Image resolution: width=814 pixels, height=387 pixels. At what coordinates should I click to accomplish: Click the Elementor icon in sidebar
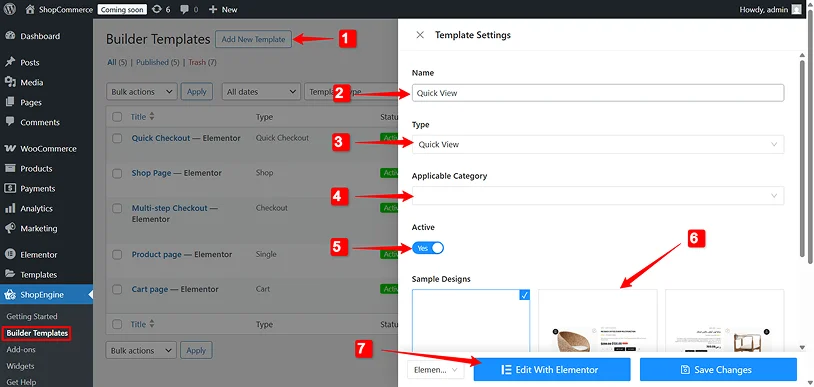[9, 255]
